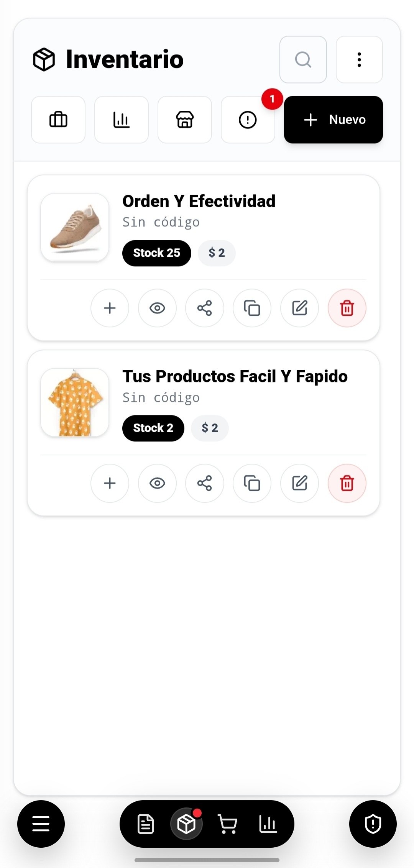The width and height of the screenshot is (414, 868).
Task: Select the yellow t-shirt product thumbnail
Action: click(x=75, y=402)
